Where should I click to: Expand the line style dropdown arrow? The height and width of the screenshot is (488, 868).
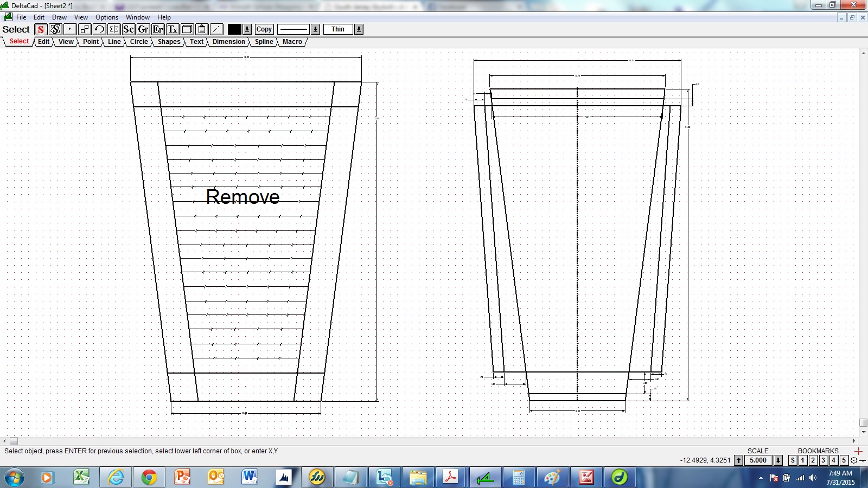316,29
